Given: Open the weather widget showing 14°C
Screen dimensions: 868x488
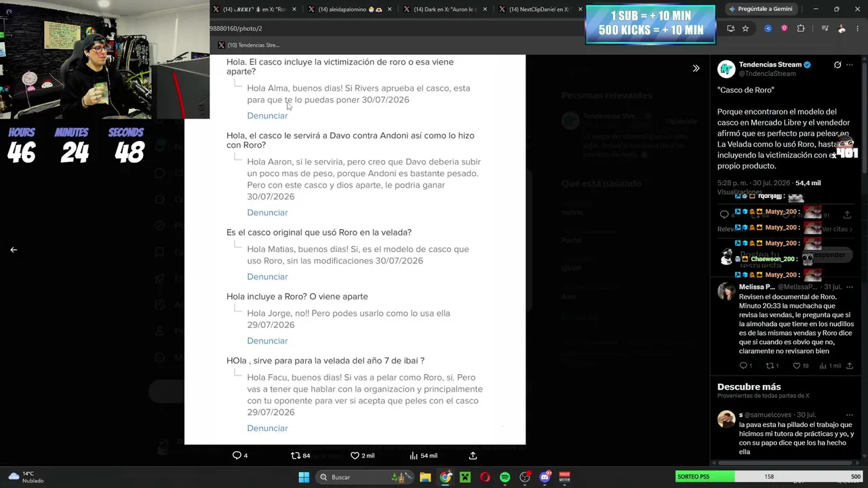Looking at the screenshot, I should click(x=25, y=477).
